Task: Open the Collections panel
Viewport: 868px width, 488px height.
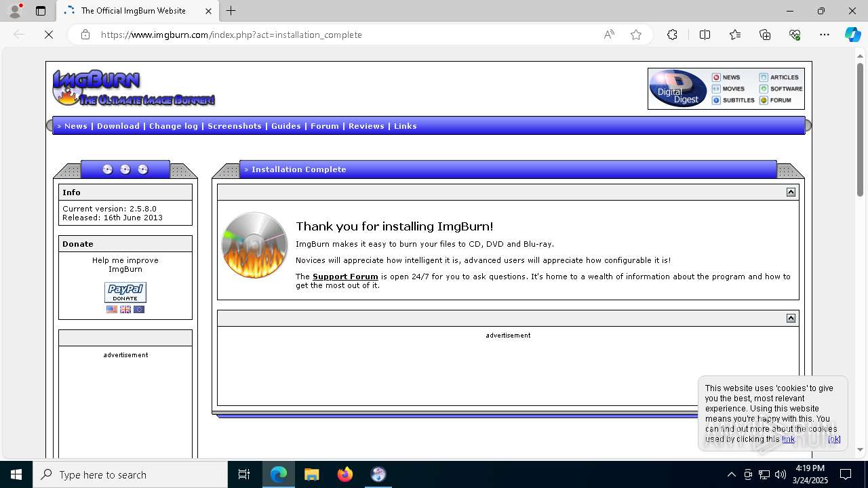Action: click(765, 35)
